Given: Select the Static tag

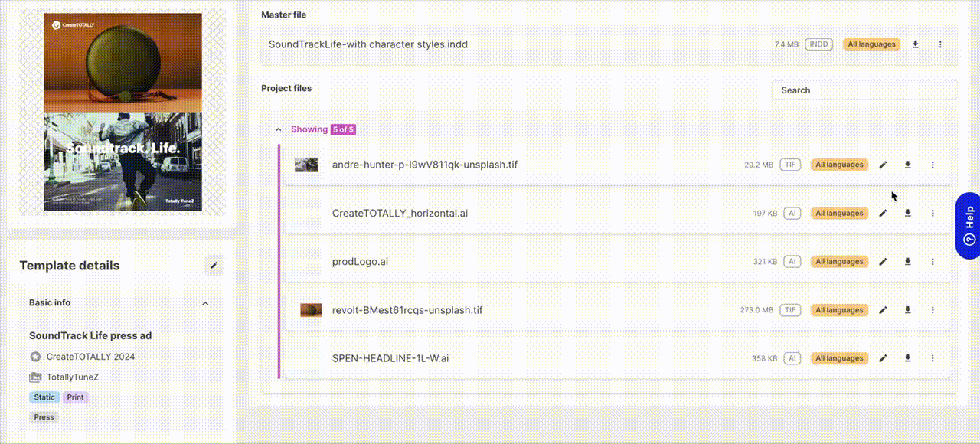Looking at the screenshot, I should point(44,397).
